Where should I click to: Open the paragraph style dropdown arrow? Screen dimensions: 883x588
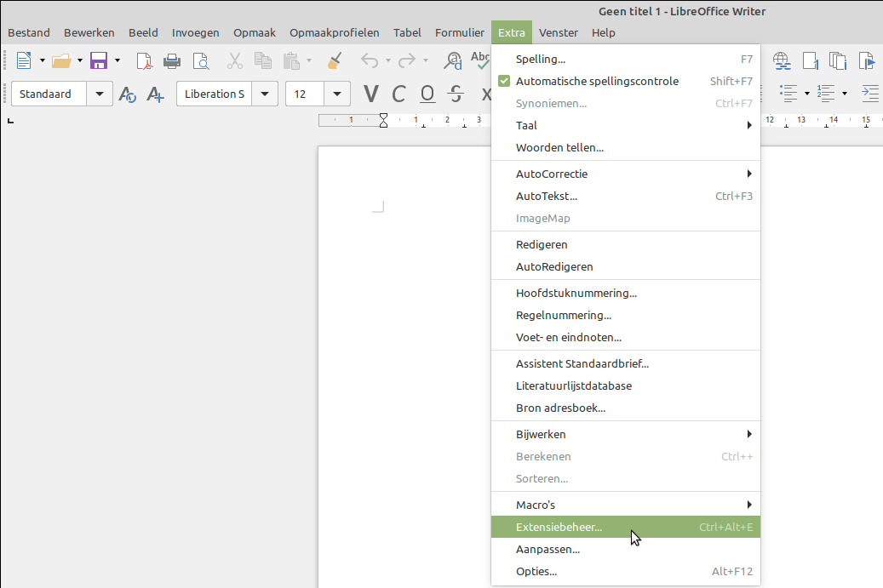tap(100, 94)
